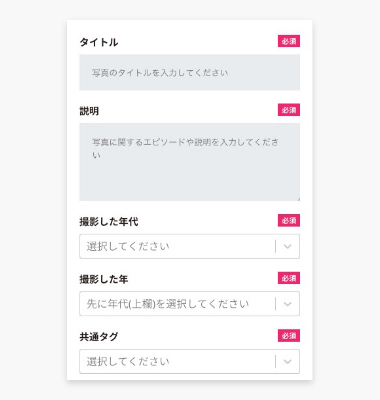Screen dimensions: 380x400
Task: Grab the textarea resize handle corner
Action: [x=298, y=199]
